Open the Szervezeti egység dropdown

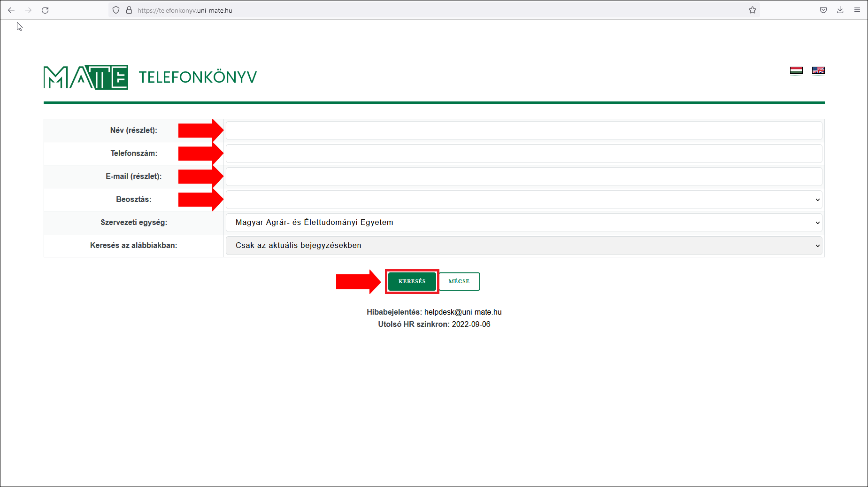click(523, 223)
